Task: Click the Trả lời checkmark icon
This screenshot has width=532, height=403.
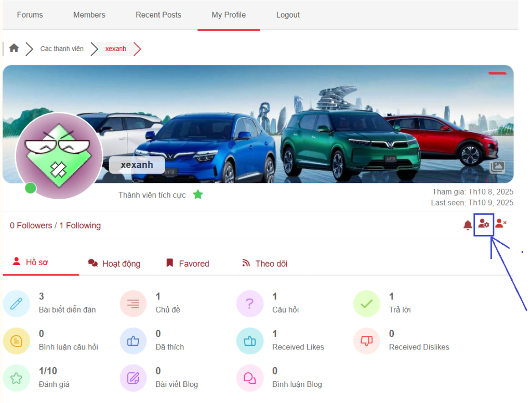Action: pos(367,304)
